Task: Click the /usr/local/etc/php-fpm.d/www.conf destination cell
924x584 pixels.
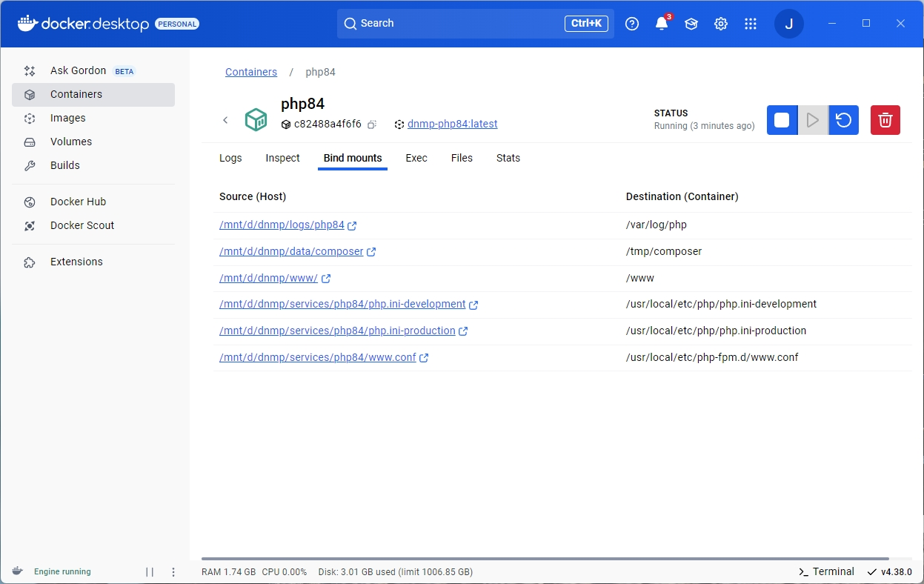Action: click(712, 358)
